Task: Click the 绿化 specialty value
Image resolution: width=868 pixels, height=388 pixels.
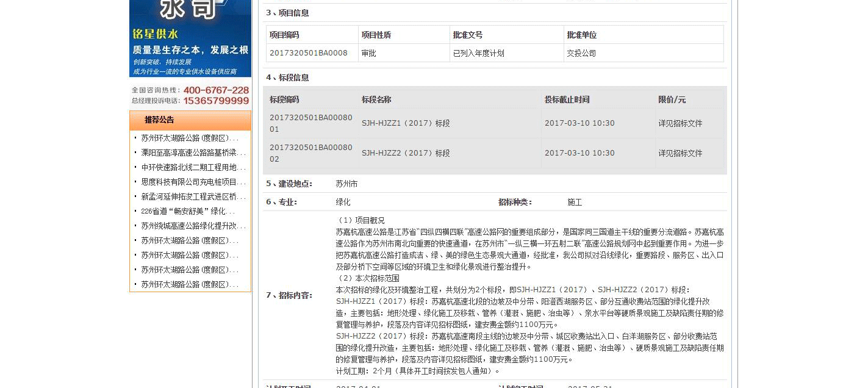Action: pos(343,202)
